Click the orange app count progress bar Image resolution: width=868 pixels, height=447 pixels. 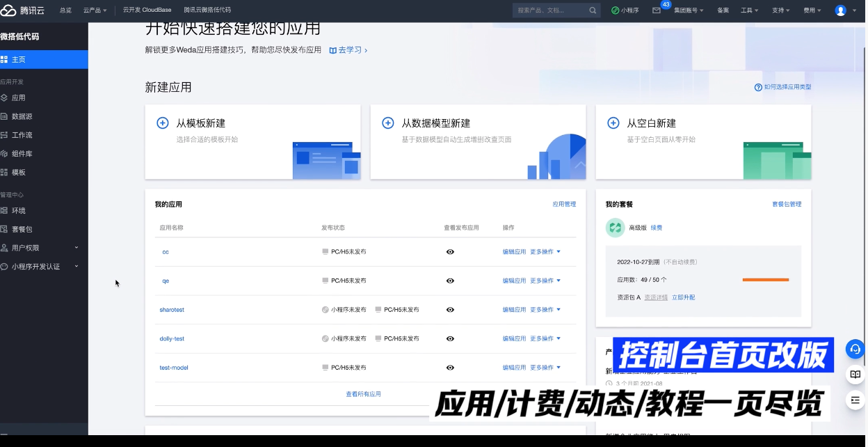pyautogui.click(x=766, y=280)
